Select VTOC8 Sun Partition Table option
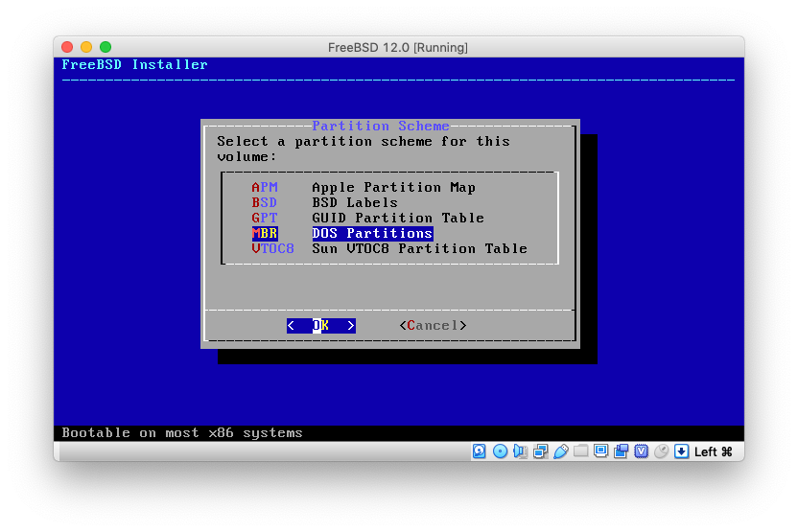This screenshot has width=798, height=532. coord(388,249)
